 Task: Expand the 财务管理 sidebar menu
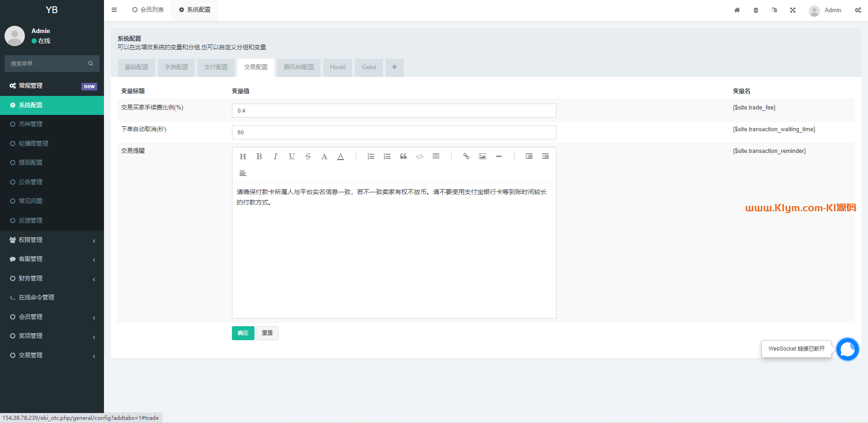pos(52,278)
